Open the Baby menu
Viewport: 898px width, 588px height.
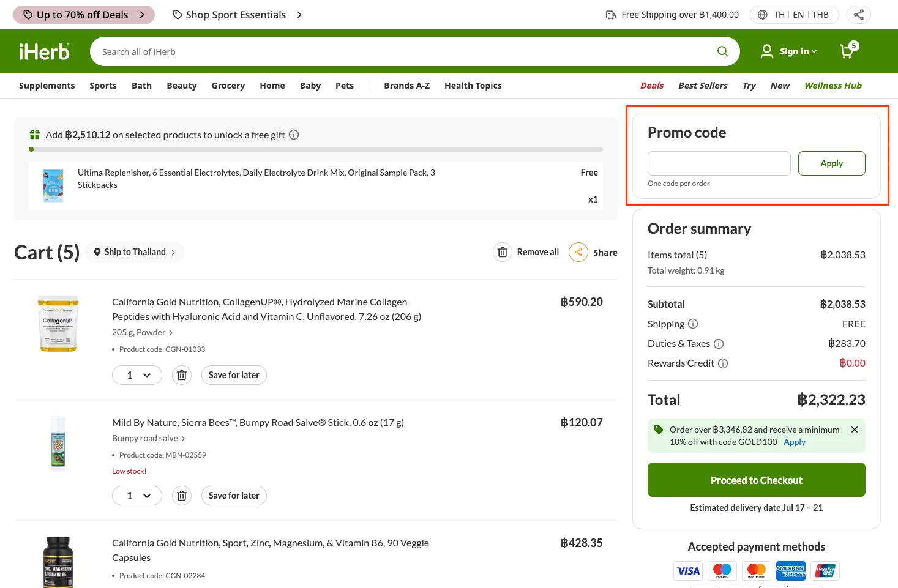[310, 86]
